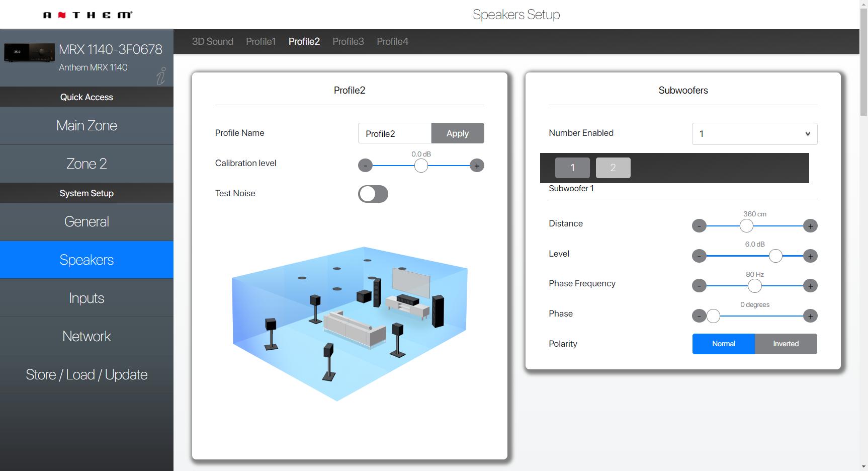Toggle the Test Noise switch
Screen dimensions: 868x471
(x=373, y=194)
